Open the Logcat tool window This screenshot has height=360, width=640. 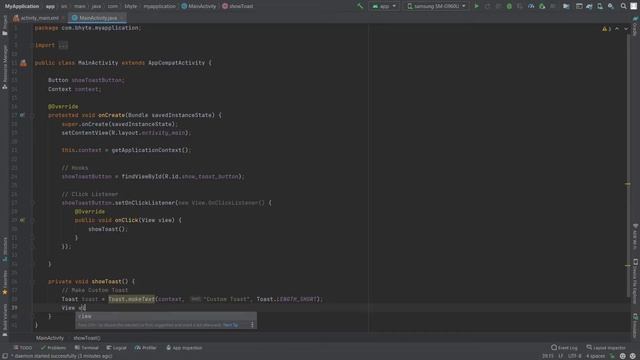pos(117,348)
